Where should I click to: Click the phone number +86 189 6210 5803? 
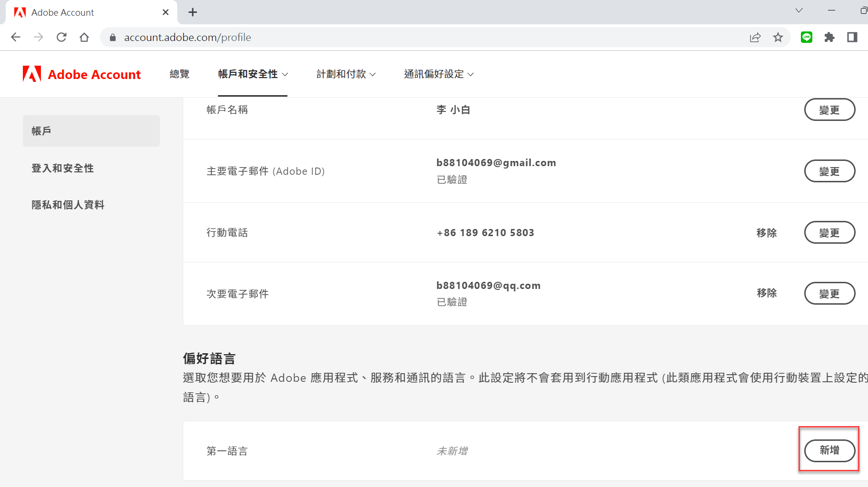tap(485, 233)
